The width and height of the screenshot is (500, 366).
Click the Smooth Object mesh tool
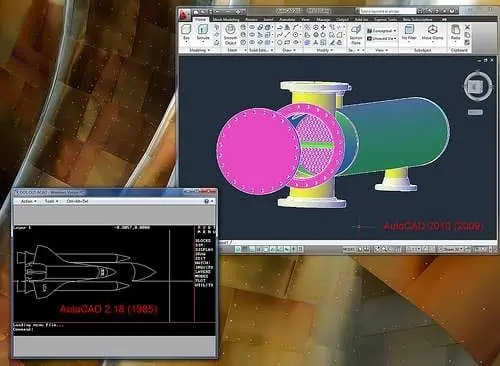(230, 35)
